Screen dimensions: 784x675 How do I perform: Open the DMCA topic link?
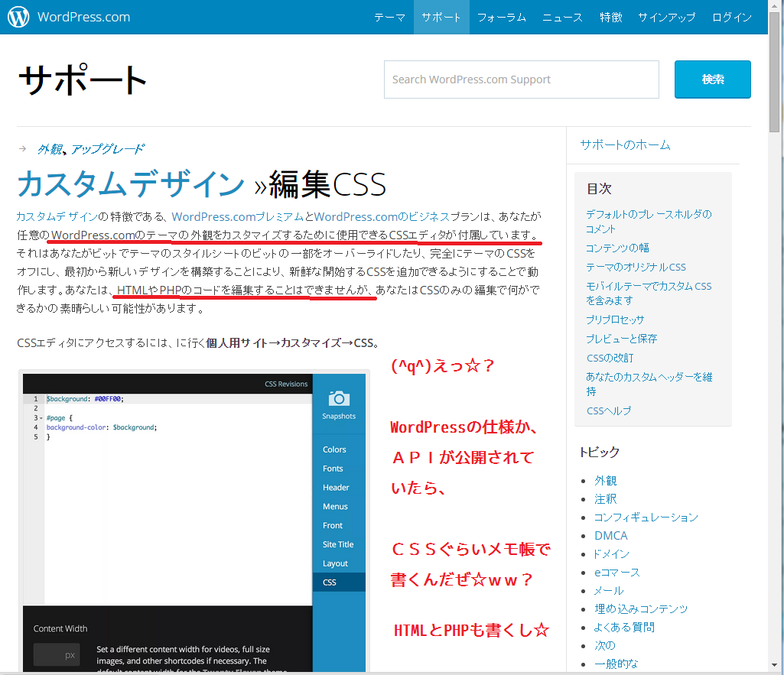[x=611, y=536]
